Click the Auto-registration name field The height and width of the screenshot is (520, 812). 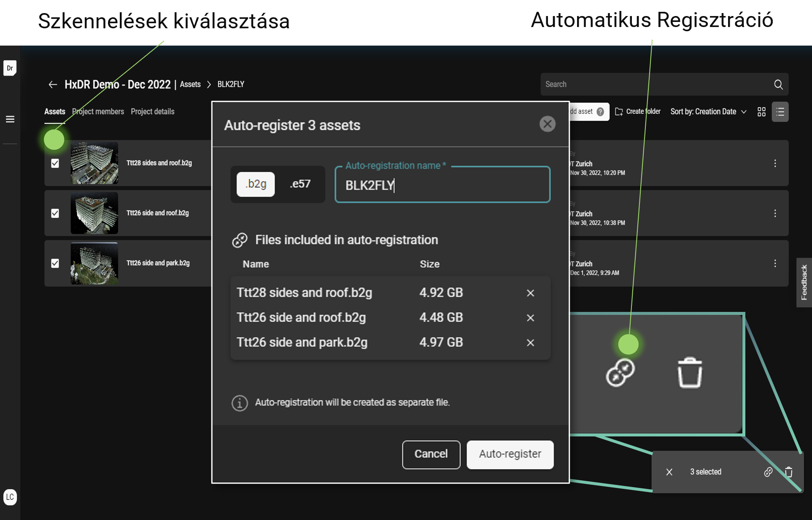(x=442, y=185)
